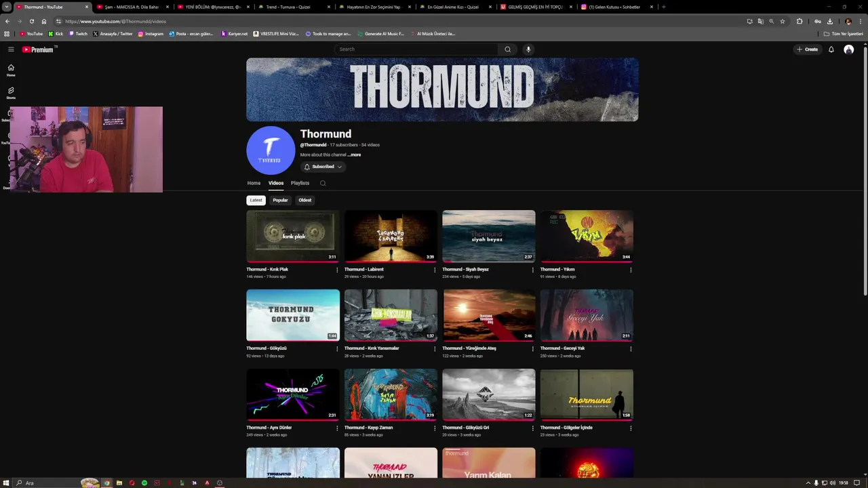Sort videos by Oldest chip
Image resolution: width=868 pixels, height=488 pixels.
point(305,200)
